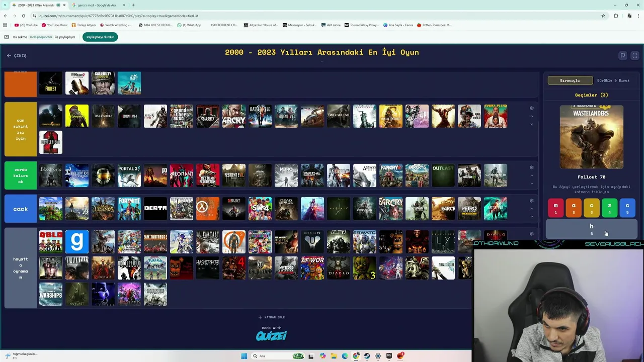Move the green tier down
Viewport: 644px width, 362px height.
[x=532, y=183]
